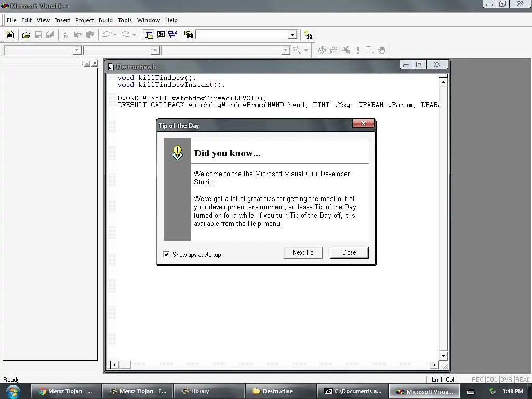The height and width of the screenshot is (399, 532).
Task: Switch to Memz Trojan Chrome taskbar button
Action: coord(66,391)
